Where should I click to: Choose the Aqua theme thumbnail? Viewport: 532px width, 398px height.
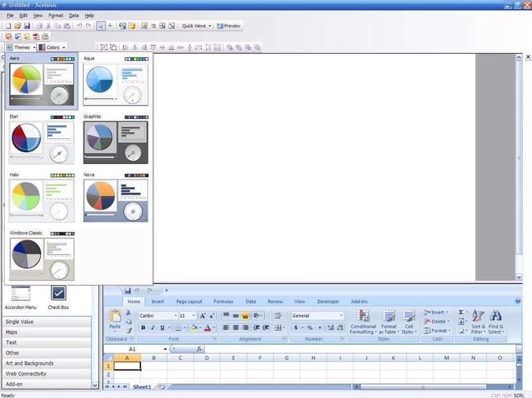coord(116,85)
